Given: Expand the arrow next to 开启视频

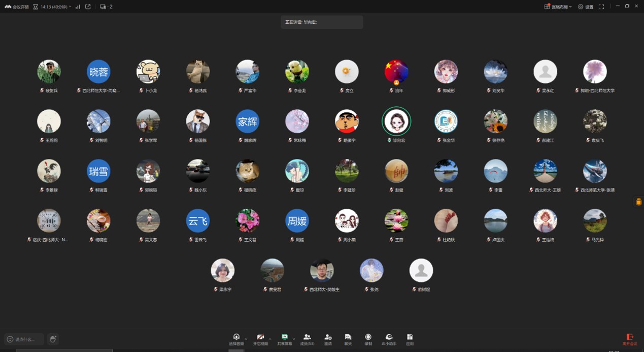Looking at the screenshot, I should [270, 338].
